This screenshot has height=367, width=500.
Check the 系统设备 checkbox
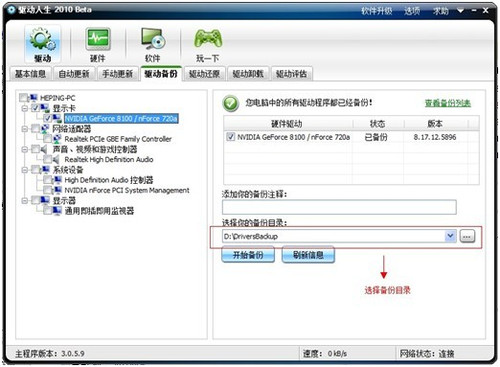(x=35, y=169)
